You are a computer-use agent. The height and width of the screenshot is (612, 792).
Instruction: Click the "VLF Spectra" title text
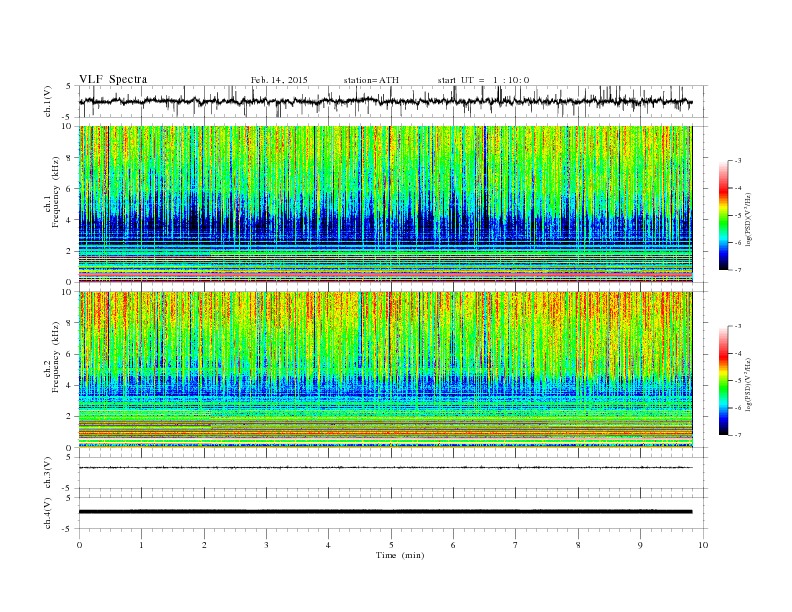click(113, 79)
